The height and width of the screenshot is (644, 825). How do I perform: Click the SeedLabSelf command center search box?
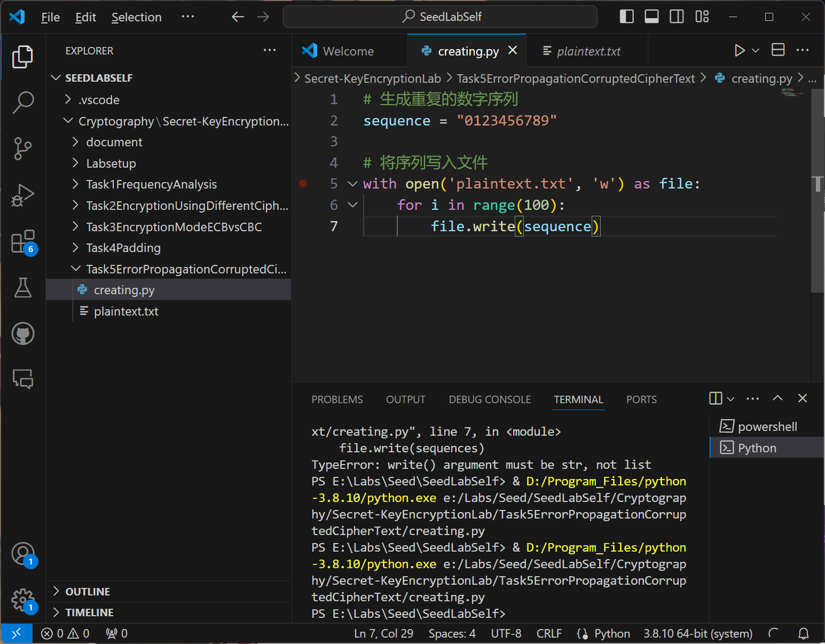point(440,17)
